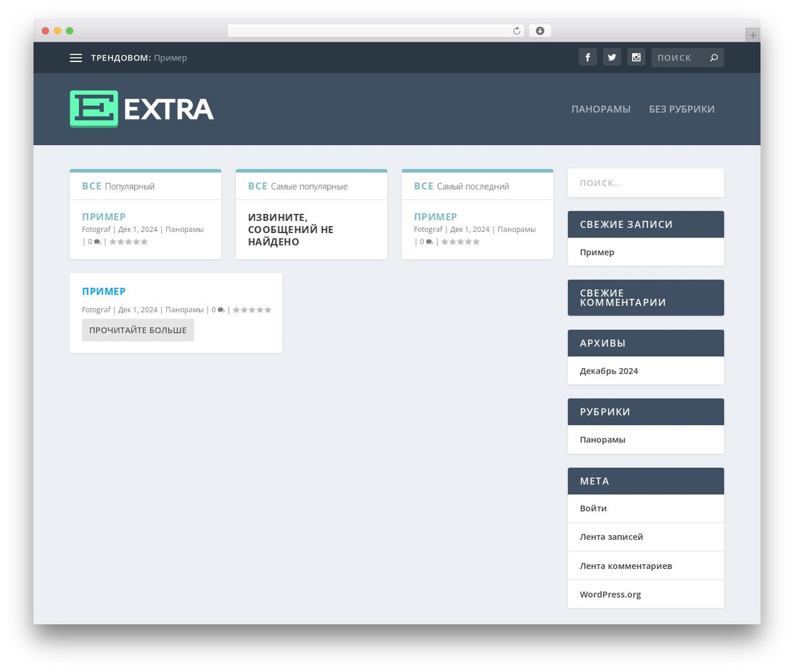Open Панорамы under Рубрики widget

click(x=602, y=440)
